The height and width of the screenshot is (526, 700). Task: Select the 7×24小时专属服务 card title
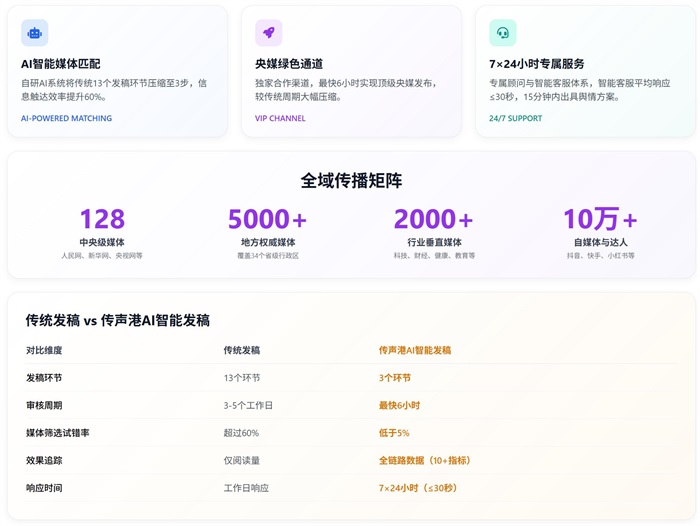(x=537, y=64)
